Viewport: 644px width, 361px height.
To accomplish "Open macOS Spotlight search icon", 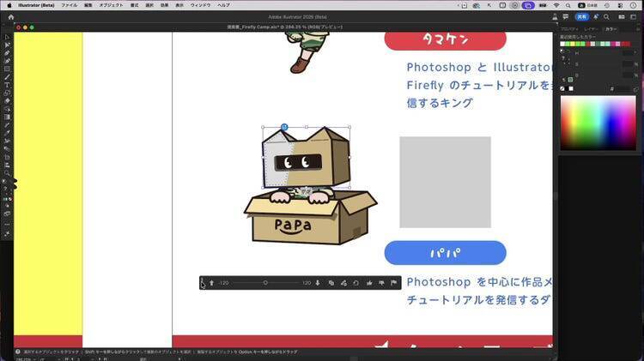I will [568, 5].
